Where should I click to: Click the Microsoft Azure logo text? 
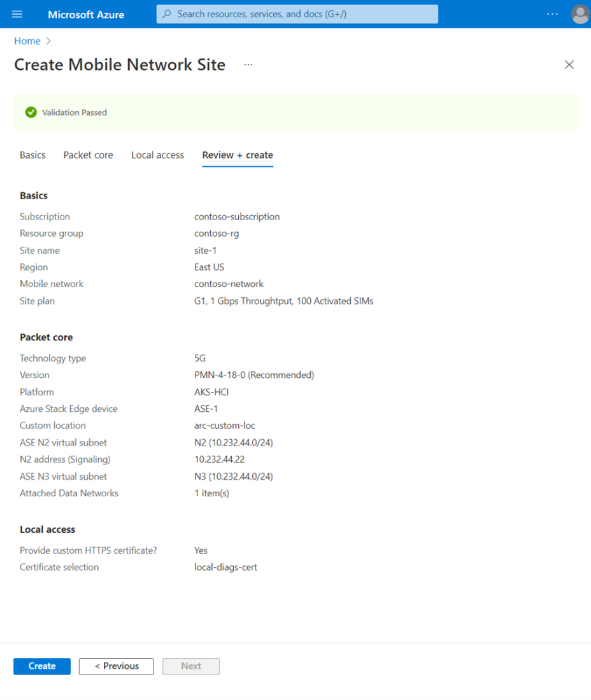86,15
